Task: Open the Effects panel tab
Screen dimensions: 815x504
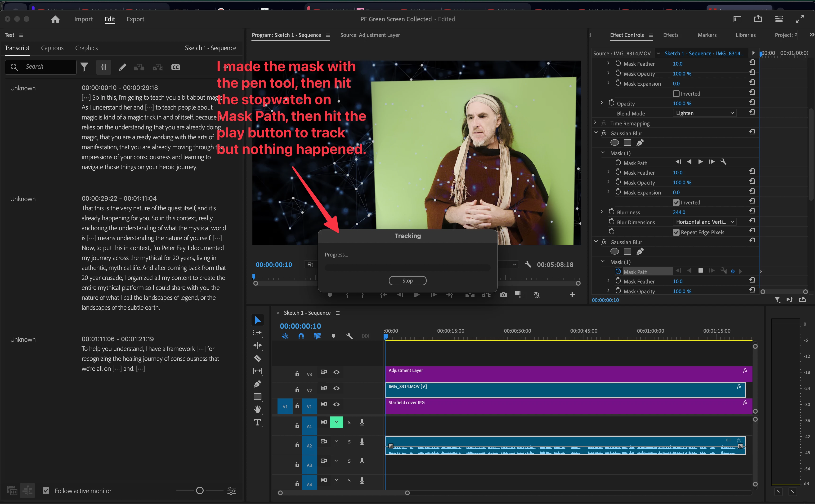Action: click(x=670, y=35)
